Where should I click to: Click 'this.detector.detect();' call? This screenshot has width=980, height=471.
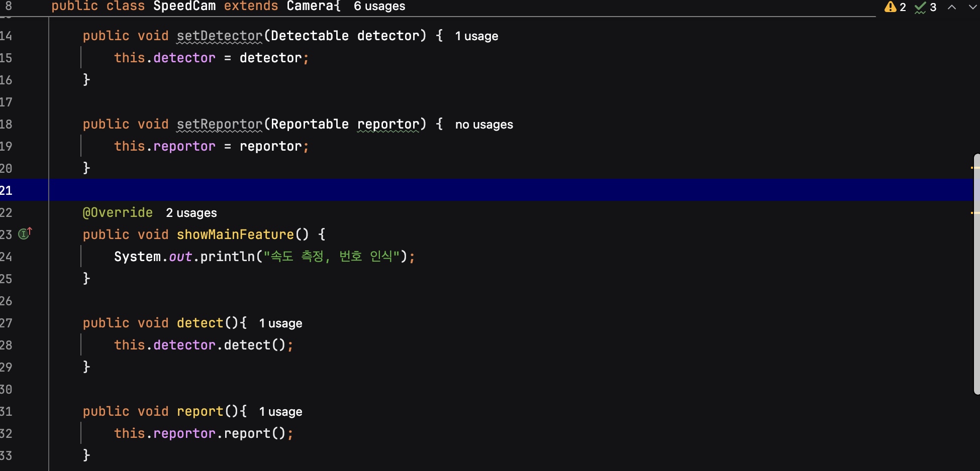tap(204, 345)
